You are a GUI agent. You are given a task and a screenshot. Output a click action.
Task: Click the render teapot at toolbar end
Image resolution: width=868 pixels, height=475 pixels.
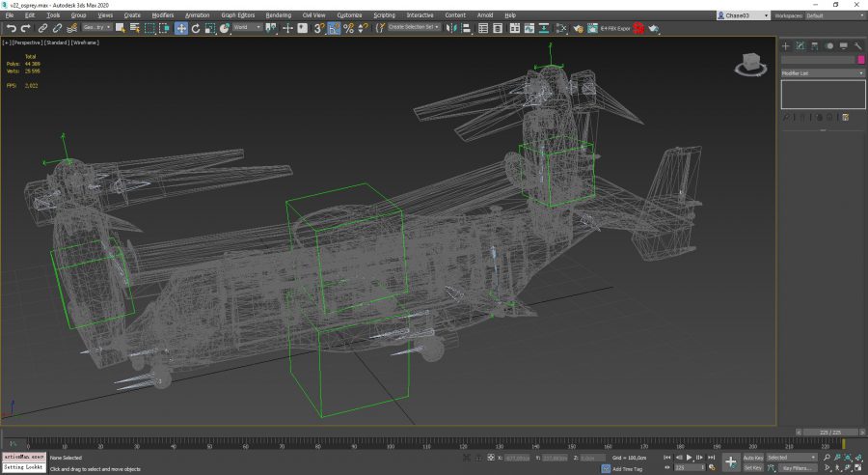(x=654, y=28)
